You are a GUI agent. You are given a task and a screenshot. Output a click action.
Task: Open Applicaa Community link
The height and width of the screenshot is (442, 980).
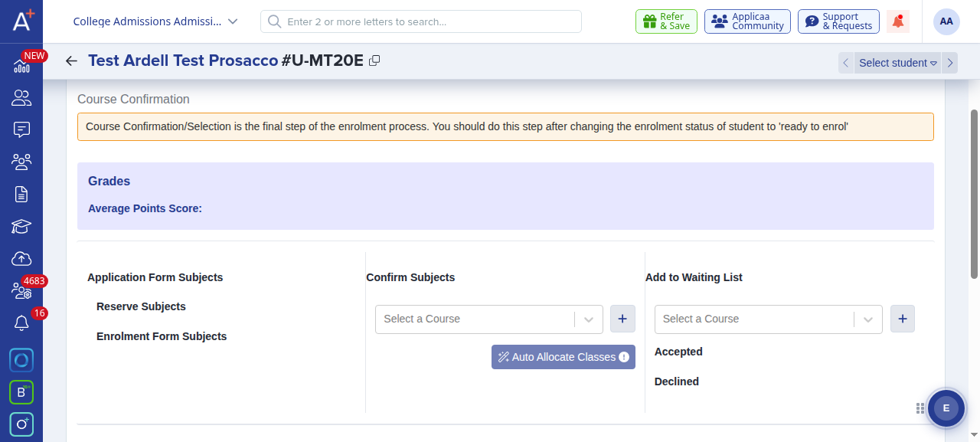pyautogui.click(x=747, y=21)
